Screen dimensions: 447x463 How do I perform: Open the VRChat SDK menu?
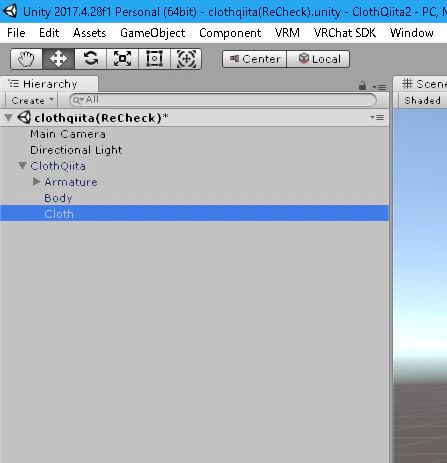coord(345,33)
